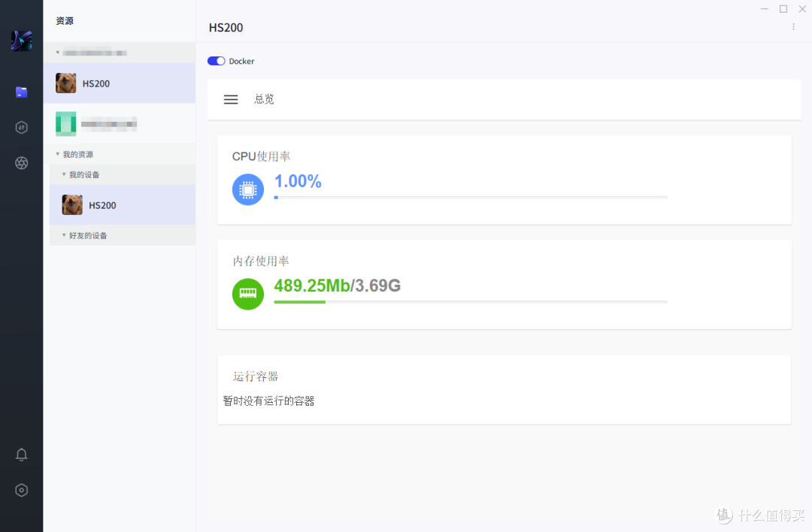Viewport: 812px width, 532px height.
Task: Close the window
Action: 802,9
